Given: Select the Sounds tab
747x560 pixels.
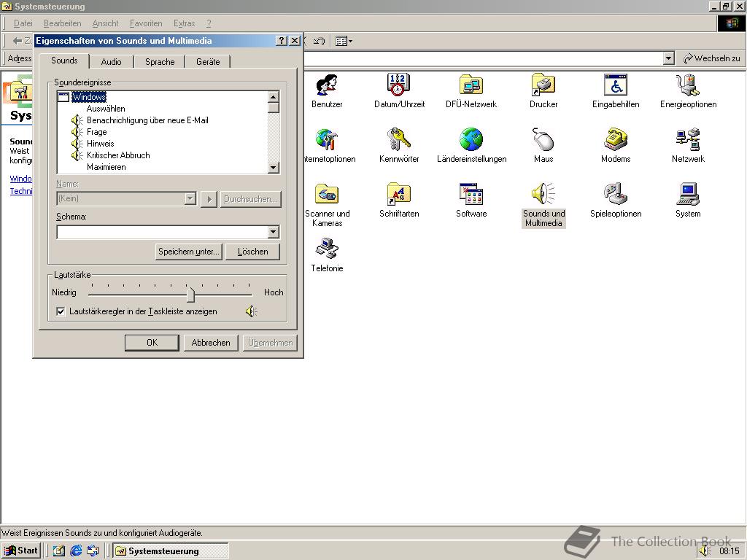Looking at the screenshot, I should point(64,61).
